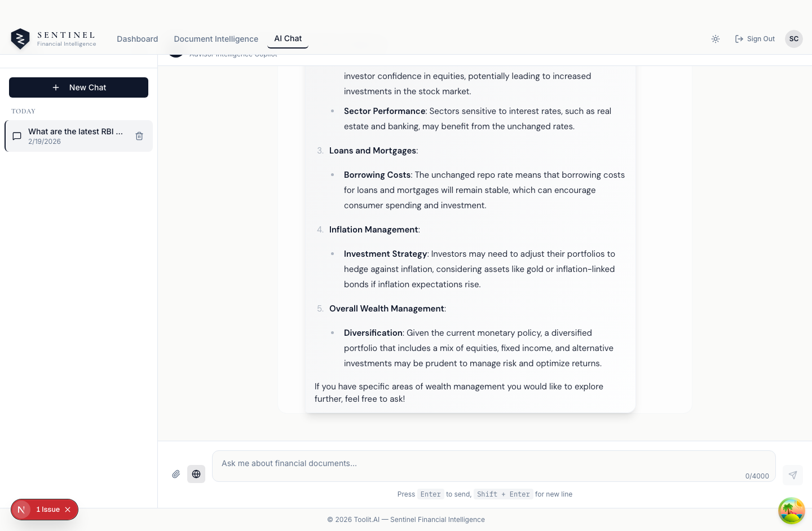Screen dimensions: 812x531
Task: Click the chat bubble icon in history
Action: [x=17, y=136]
